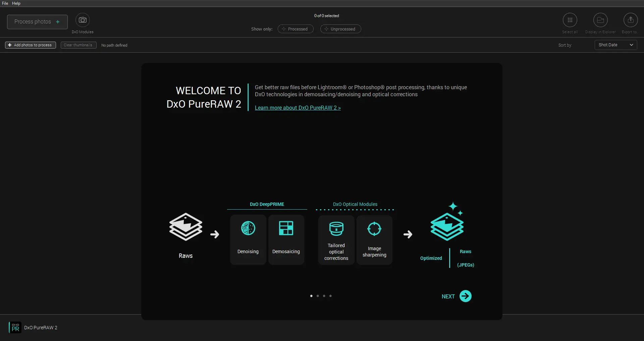Viewport: 644px width, 341px height.
Task: Click the DxO PureRAW 2 PR logo
Action: click(15, 328)
